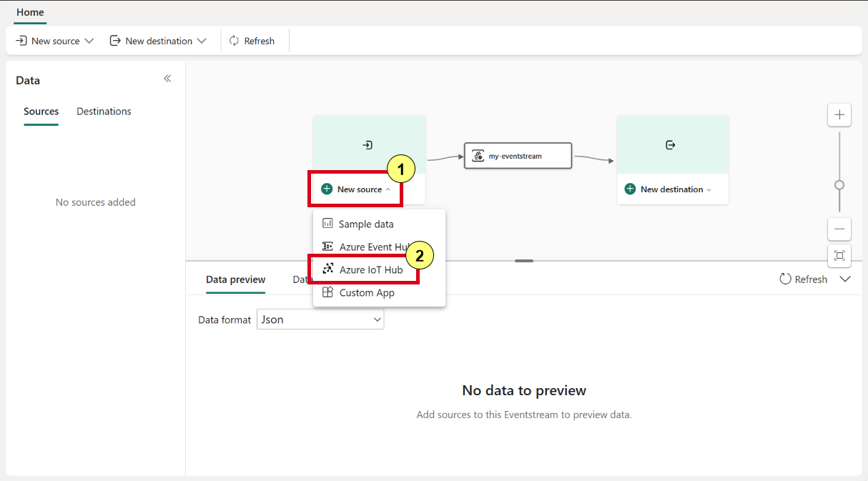This screenshot has height=481, width=868.
Task: Open the canvas New source dropdown
Action: coord(355,189)
